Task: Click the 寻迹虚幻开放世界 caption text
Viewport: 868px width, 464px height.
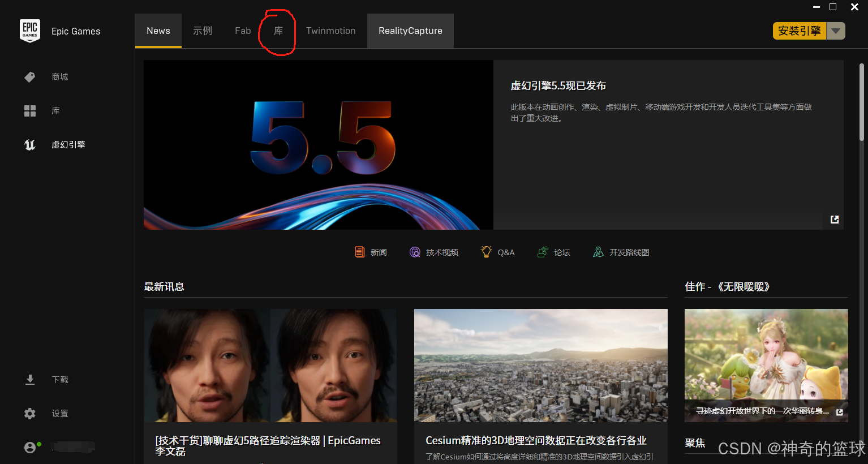Action: (x=762, y=411)
